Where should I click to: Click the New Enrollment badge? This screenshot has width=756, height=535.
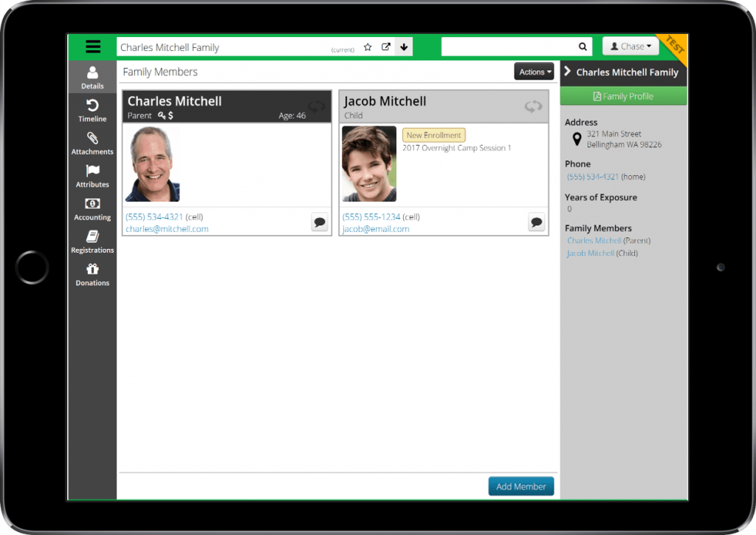pyautogui.click(x=434, y=135)
